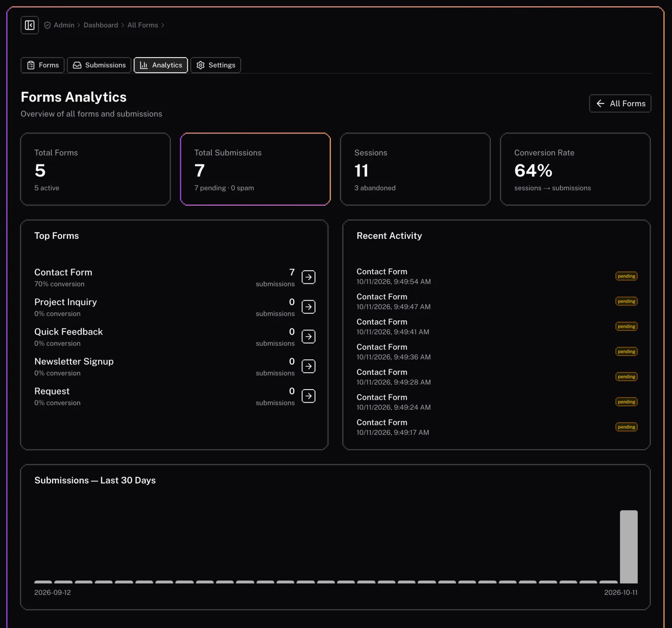Select the Analytics tab
Image resolution: width=672 pixels, height=628 pixels.
(x=161, y=65)
